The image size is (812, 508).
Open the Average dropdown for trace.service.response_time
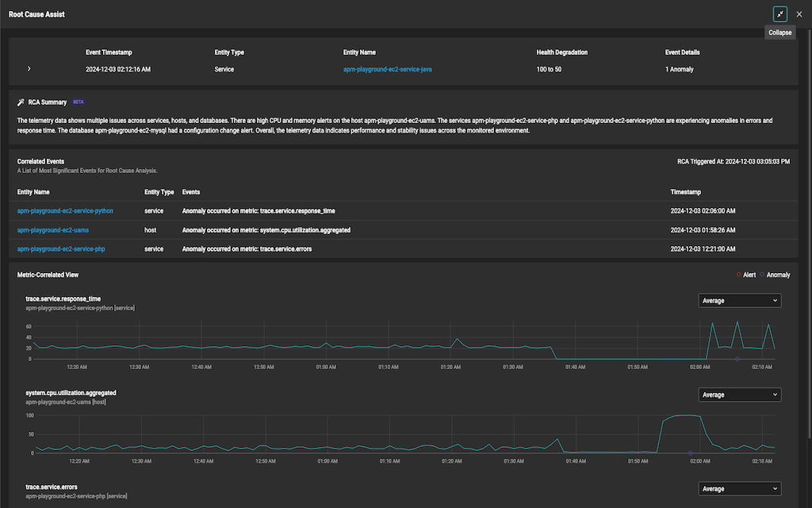pyautogui.click(x=739, y=300)
